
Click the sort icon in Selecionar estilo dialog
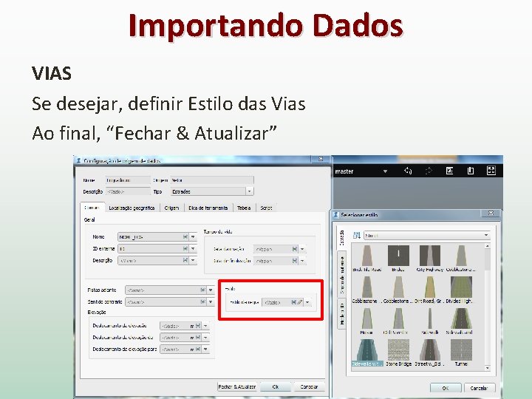click(357, 235)
